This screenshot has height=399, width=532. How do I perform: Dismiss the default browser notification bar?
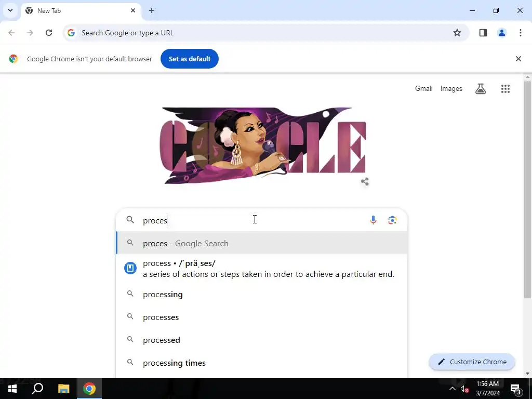pyautogui.click(x=518, y=59)
